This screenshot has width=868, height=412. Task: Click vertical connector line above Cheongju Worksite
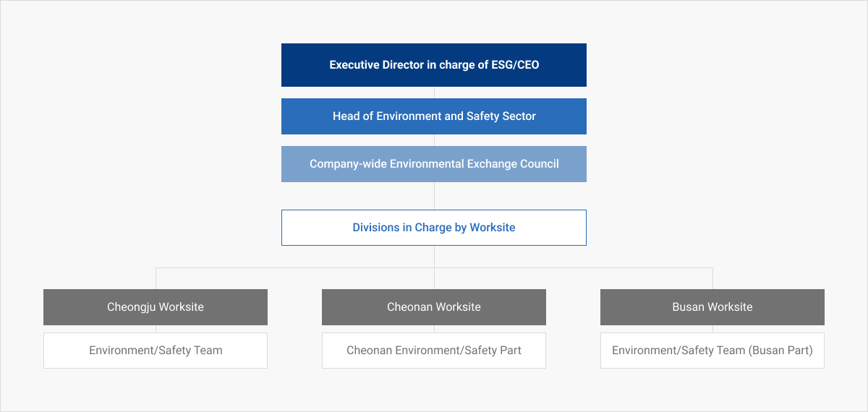156,278
